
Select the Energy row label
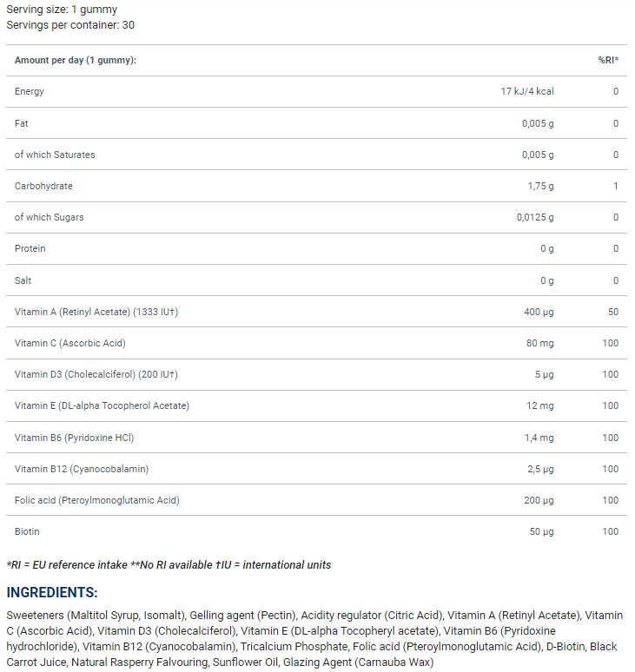pos(30,91)
